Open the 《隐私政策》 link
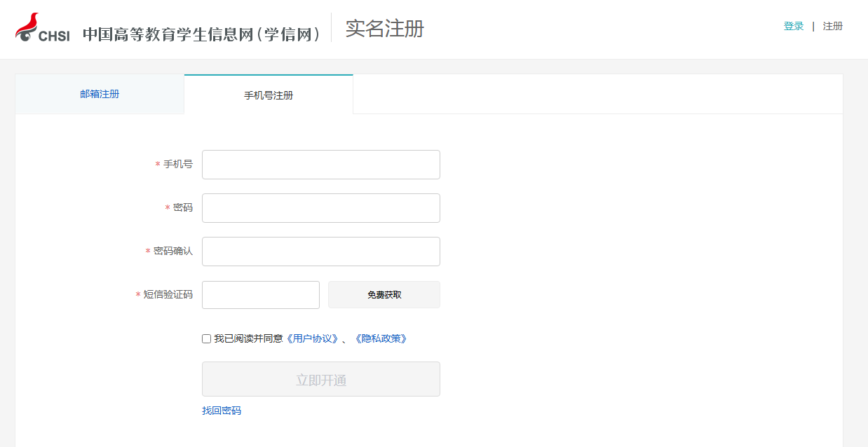The width and height of the screenshot is (868, 447). tap(381, 338)
